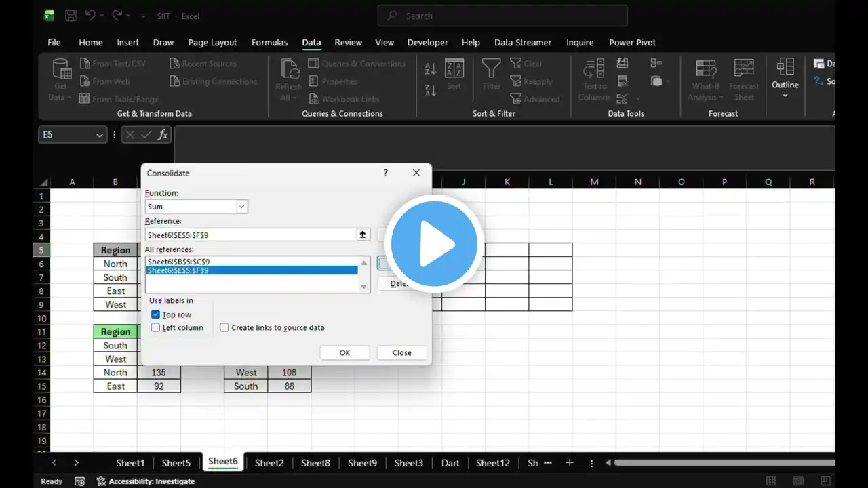Uncheck the Top row checkbox
This screenshot has width=868, height=488.
coord(156,314)
